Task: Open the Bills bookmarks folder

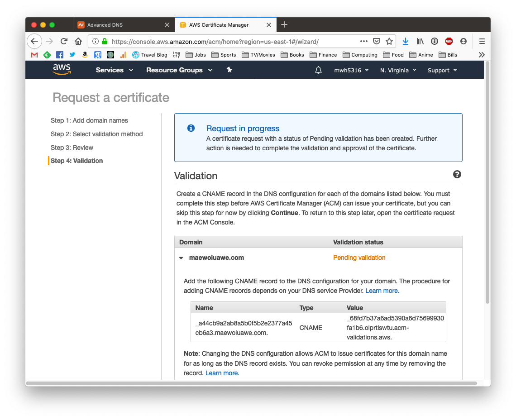Action: [x=448, y=55]
